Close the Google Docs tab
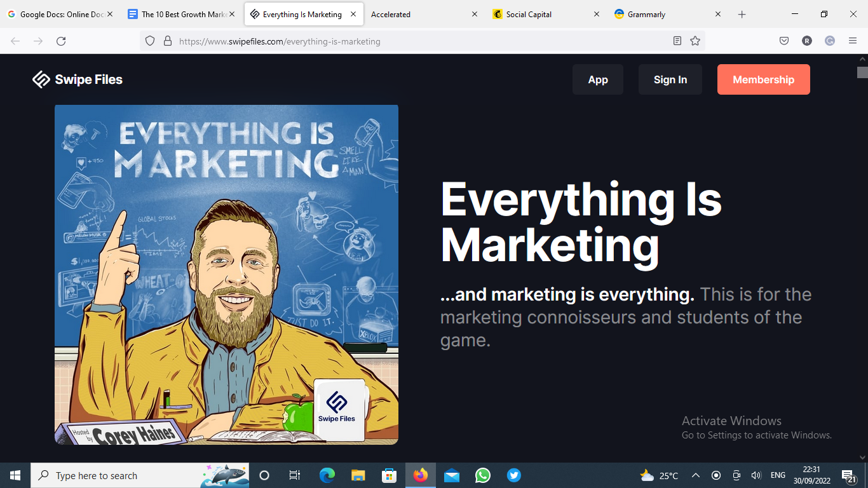This screenshot has width=868, height=488. click(110, 14)
